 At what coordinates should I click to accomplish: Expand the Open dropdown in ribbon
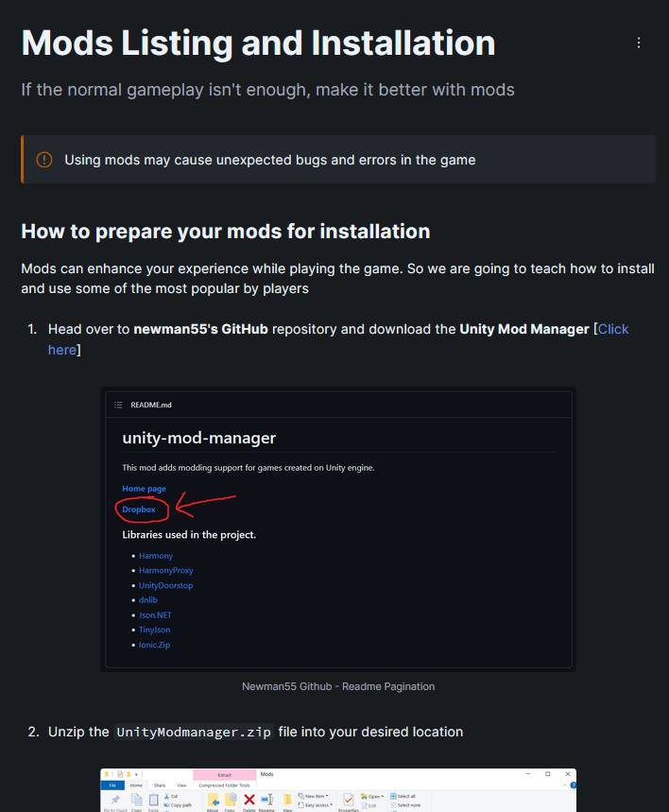pos(374,796)
